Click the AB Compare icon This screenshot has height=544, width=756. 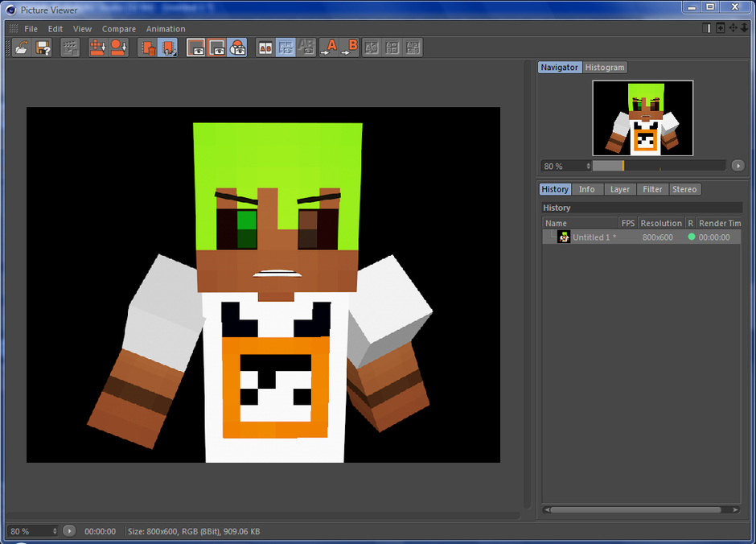265,47
